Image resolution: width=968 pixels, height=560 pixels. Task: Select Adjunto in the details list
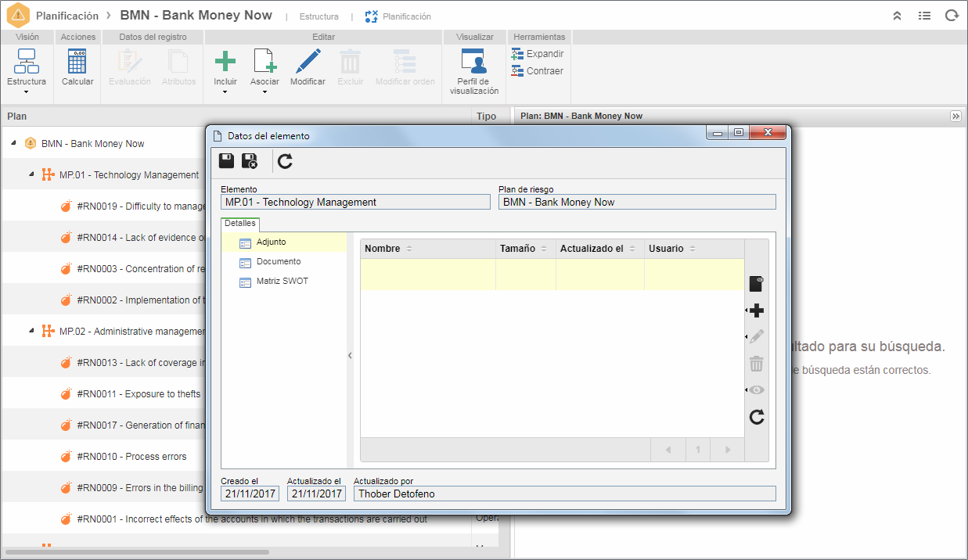(x=284, y=242)
